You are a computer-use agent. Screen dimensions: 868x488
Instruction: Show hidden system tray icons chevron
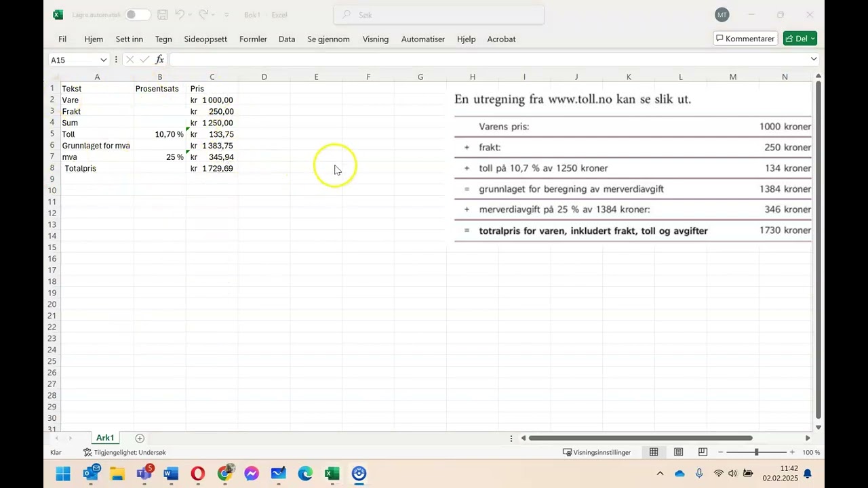click(660, 473)
